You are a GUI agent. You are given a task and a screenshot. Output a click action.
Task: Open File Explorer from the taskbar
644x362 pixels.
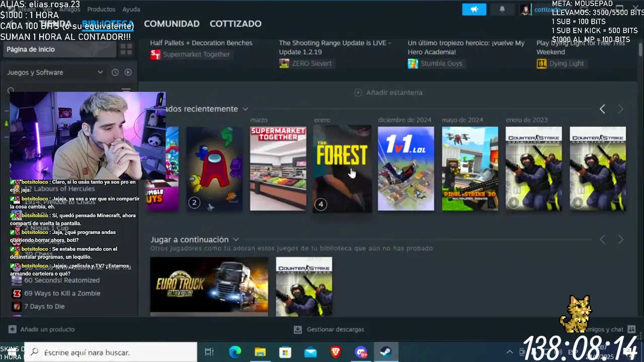click(260, 352)
